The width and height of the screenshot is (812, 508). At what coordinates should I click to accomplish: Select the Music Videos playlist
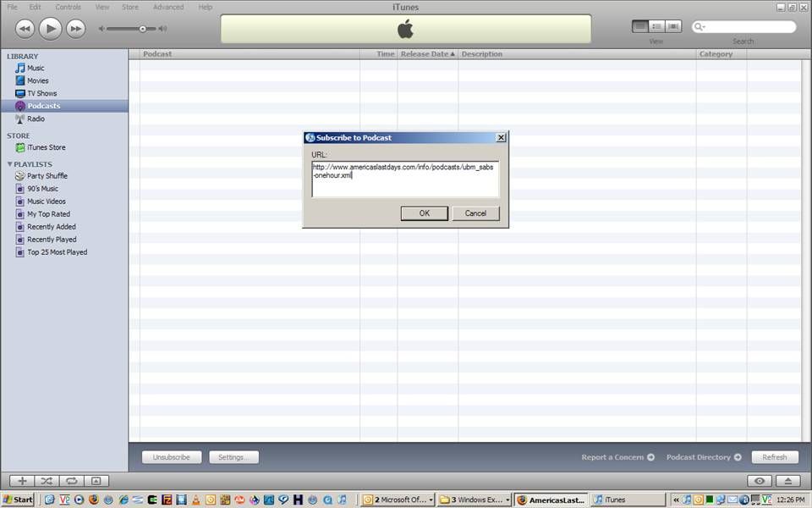click(64, 202)
